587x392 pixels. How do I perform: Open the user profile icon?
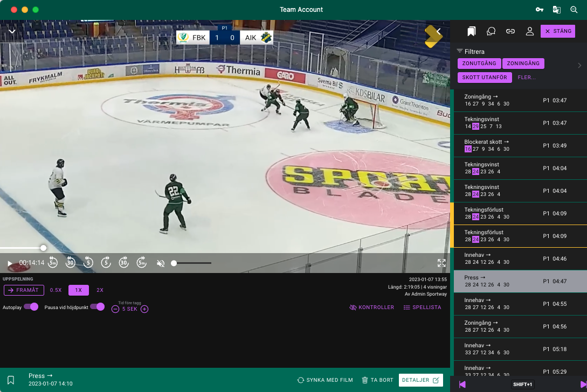click(x=529, y=31)
